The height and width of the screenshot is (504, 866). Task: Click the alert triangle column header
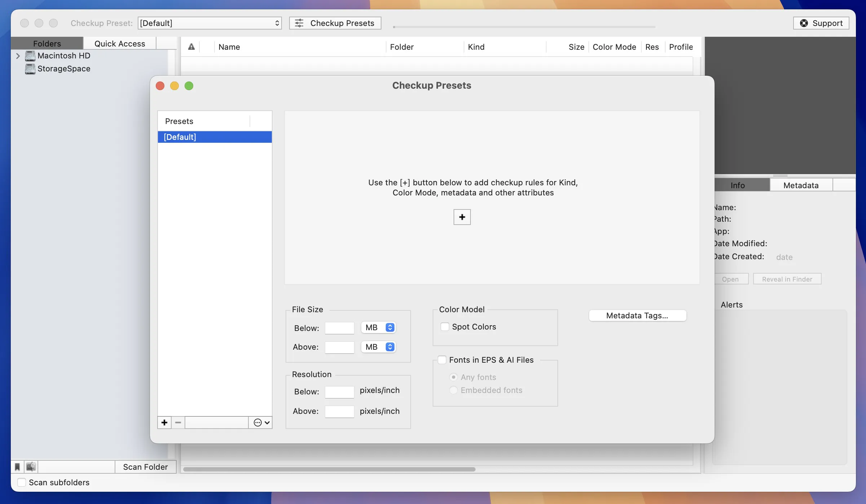tap(191, 47)
